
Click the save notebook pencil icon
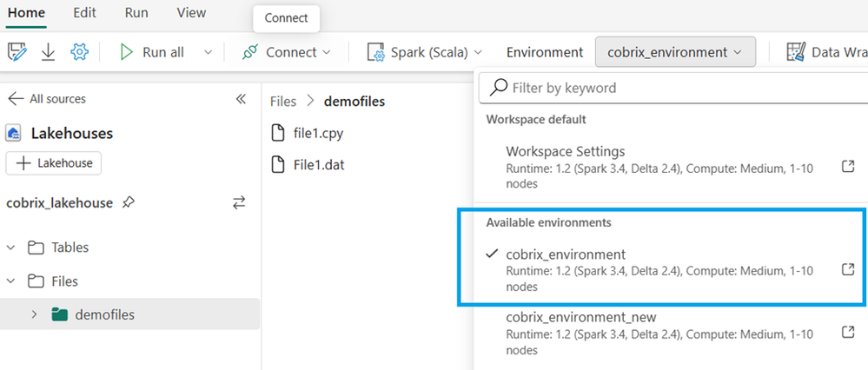tap(17, 52)
